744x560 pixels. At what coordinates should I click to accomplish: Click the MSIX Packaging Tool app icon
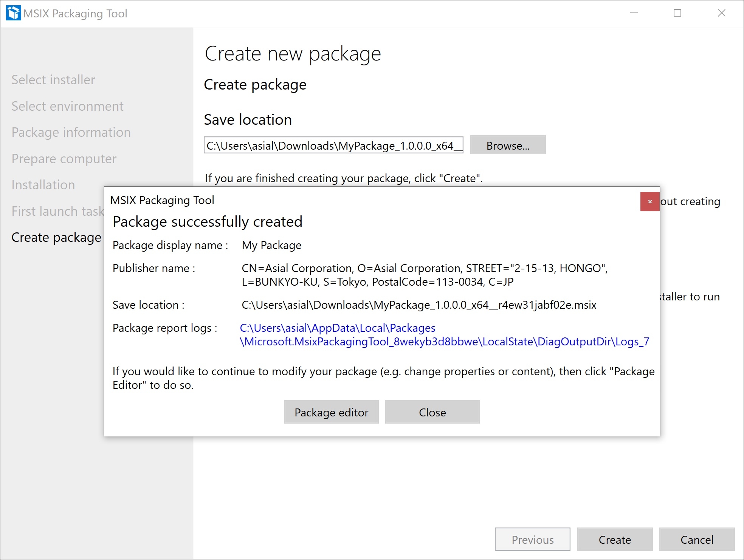(14, 13)
